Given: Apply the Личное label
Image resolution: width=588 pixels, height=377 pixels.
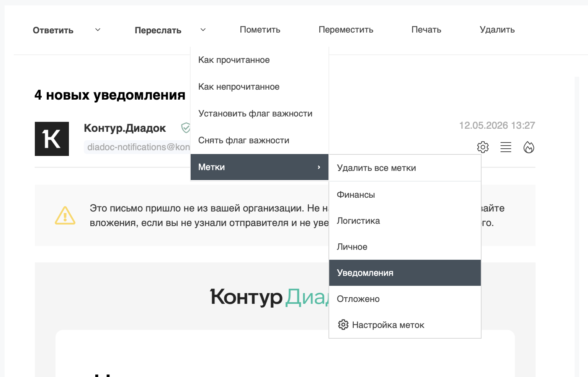Looking at the screenshot, I should (405, 247).
